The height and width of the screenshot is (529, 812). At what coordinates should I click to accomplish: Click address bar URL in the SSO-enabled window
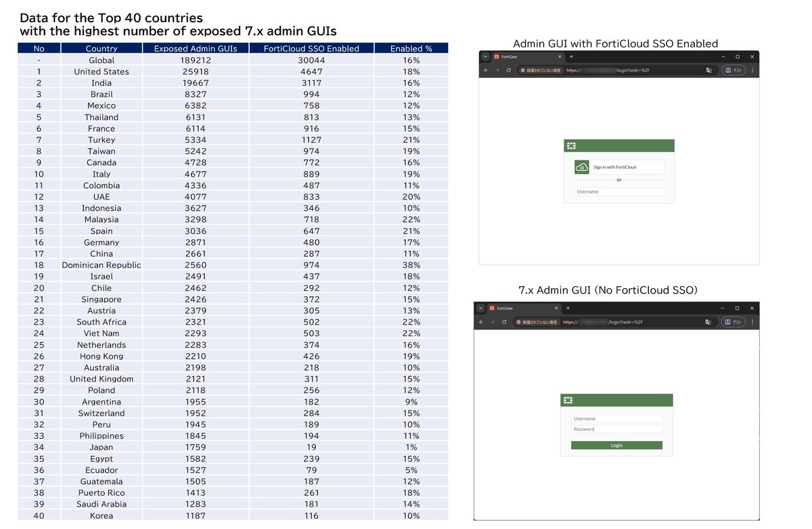click(609, 70)
